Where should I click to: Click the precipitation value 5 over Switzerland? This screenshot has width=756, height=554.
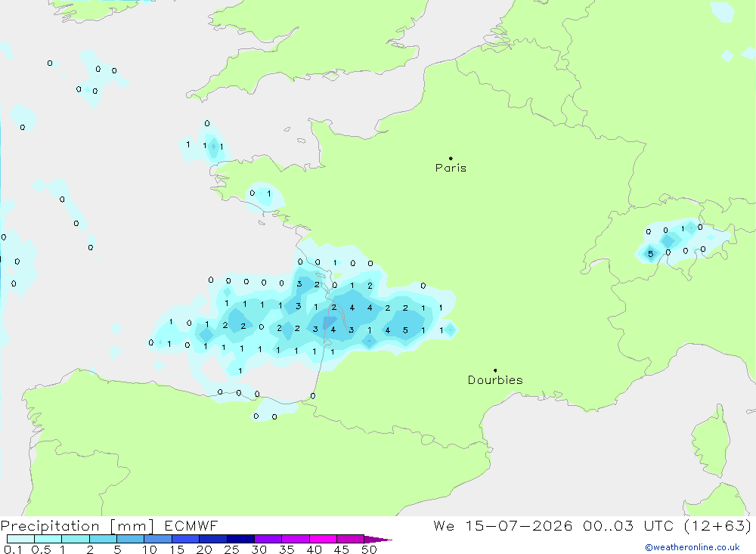coord(650,254)
